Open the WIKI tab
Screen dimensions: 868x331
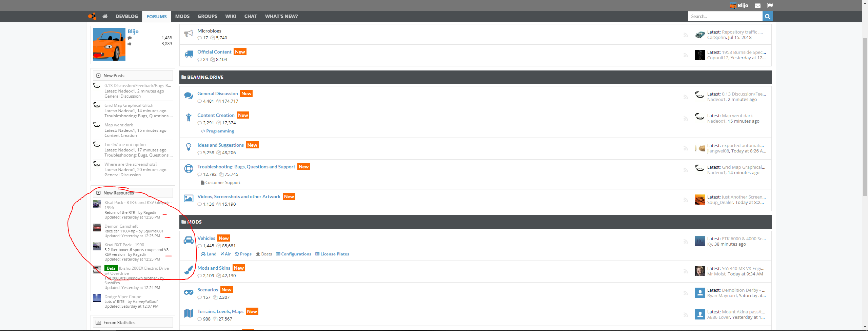click(x=231, y=16)
